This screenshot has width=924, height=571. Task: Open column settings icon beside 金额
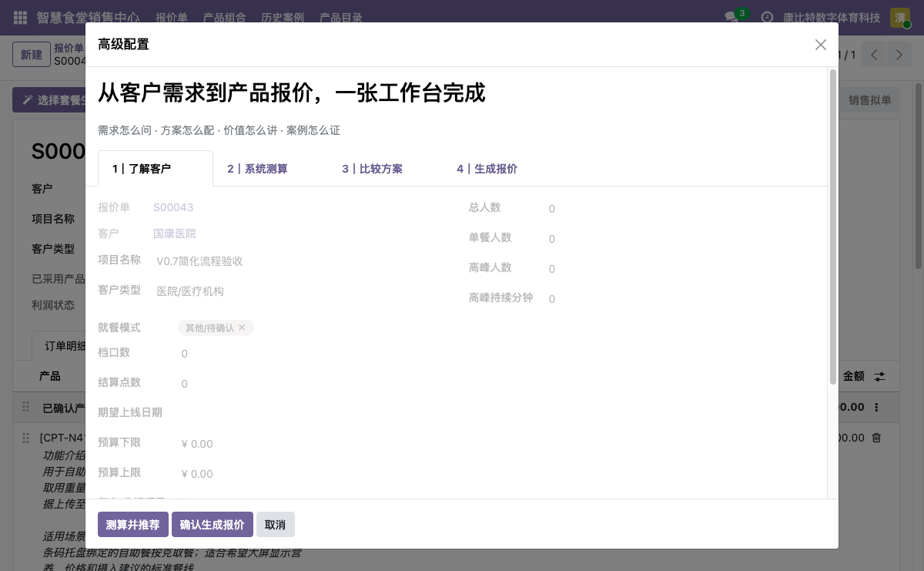coord(879,377)
